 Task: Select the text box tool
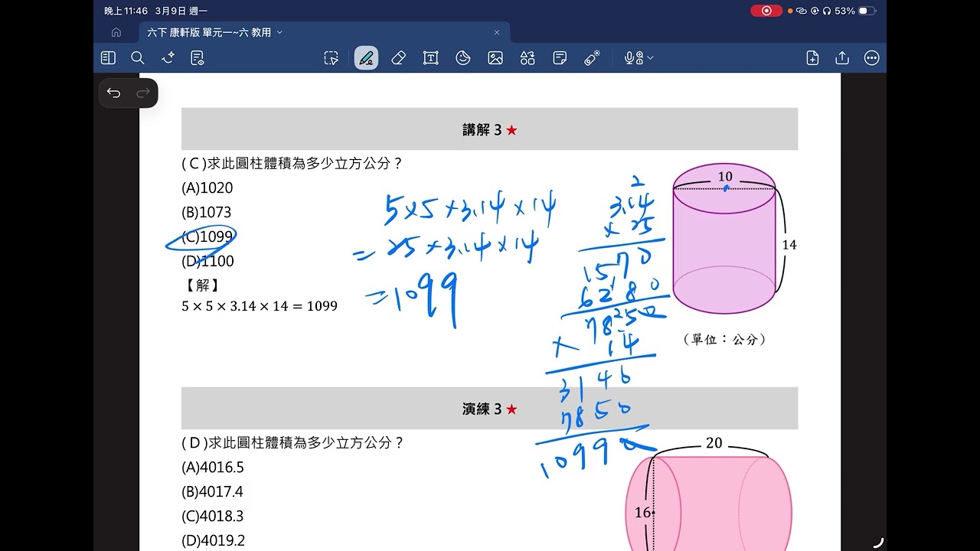click(431, 58)
